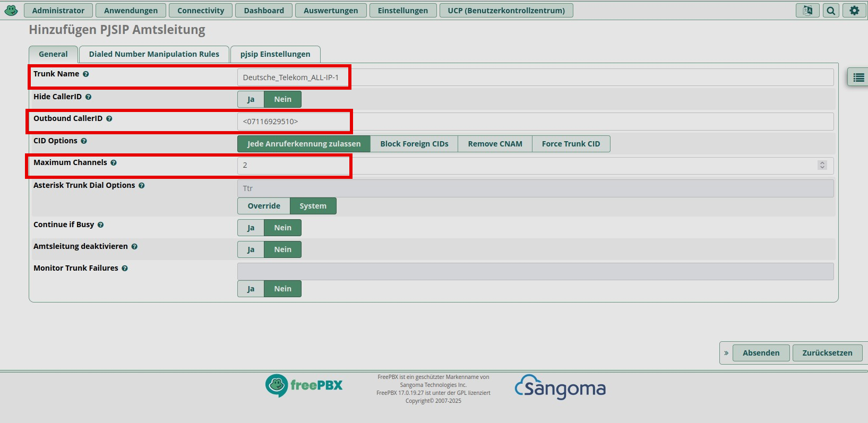Click the FreePBX frog logo icon
Screen dimensions: 868x423
click(x=11, y=10)
